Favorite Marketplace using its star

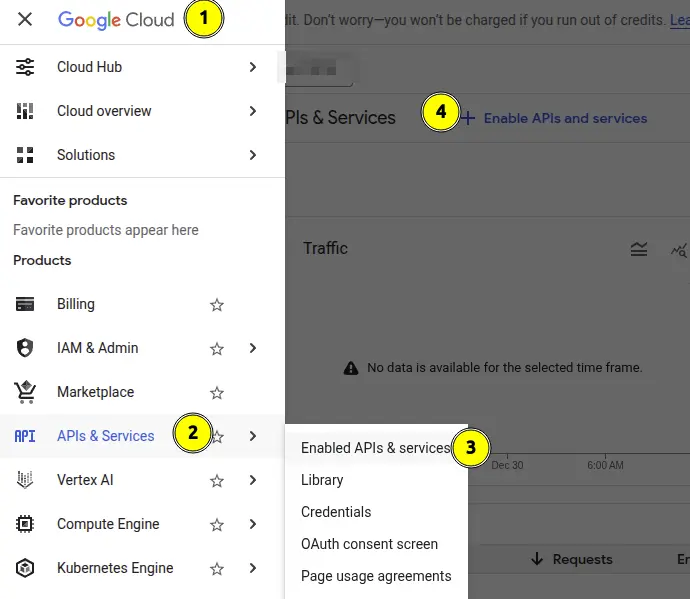click(217, 393)
